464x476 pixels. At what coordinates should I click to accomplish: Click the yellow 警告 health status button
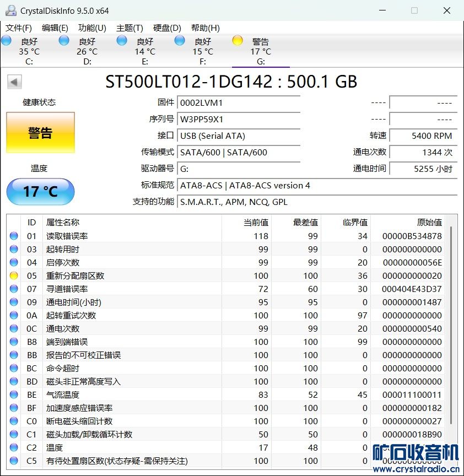click(x=40, y=133)
